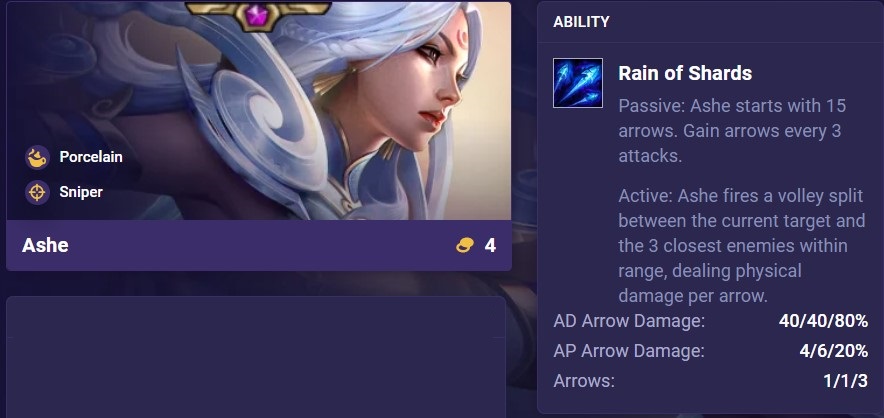Click the cost number 4
The height and width of the screenshot is (418, 884).
[490, 245]
